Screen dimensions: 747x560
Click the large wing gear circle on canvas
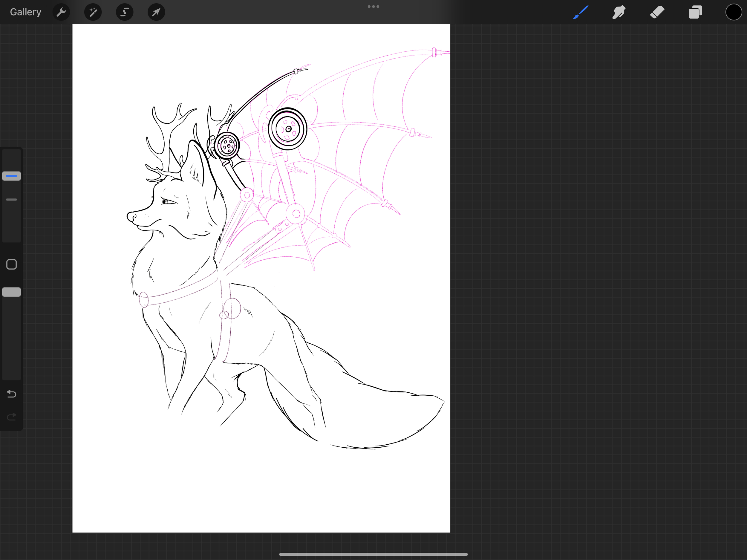pos(288,129)
